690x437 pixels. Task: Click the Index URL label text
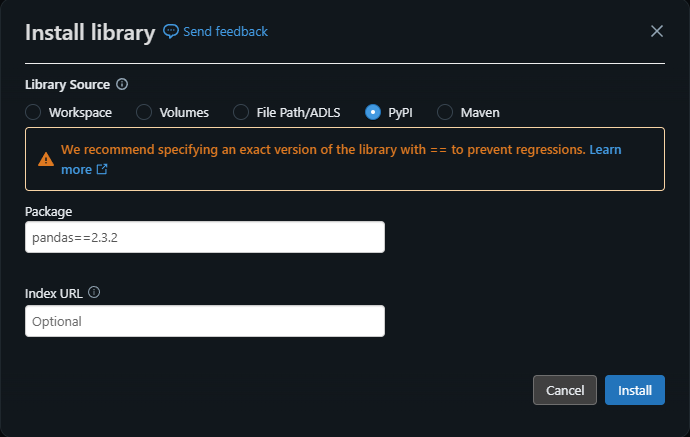coord(54,293)
